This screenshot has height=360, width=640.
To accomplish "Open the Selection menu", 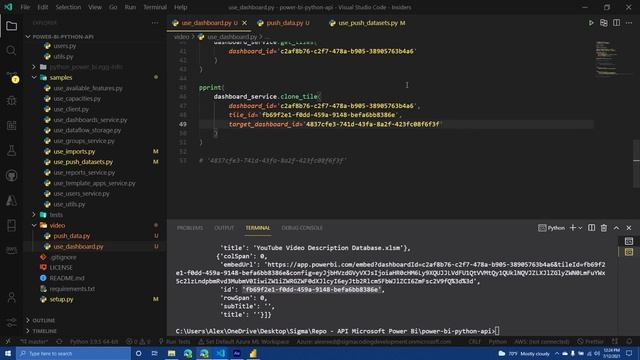I will coord(68,7).
